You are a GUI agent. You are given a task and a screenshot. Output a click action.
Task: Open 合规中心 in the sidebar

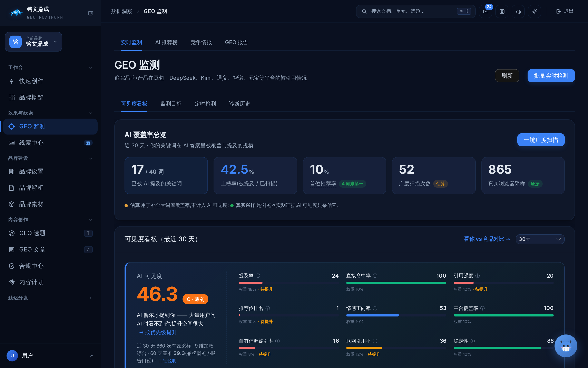50,266
